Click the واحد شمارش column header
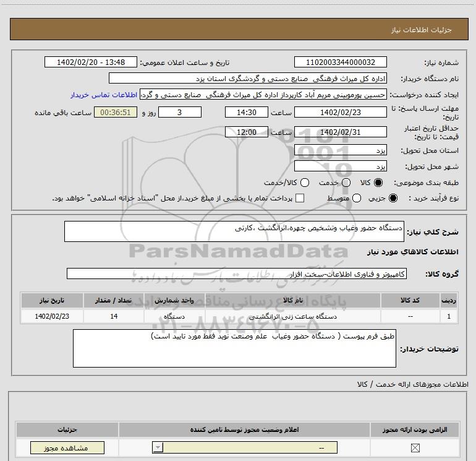Image resolution: width=476 pixels, height=461 pixels. (x=174, y=300)
